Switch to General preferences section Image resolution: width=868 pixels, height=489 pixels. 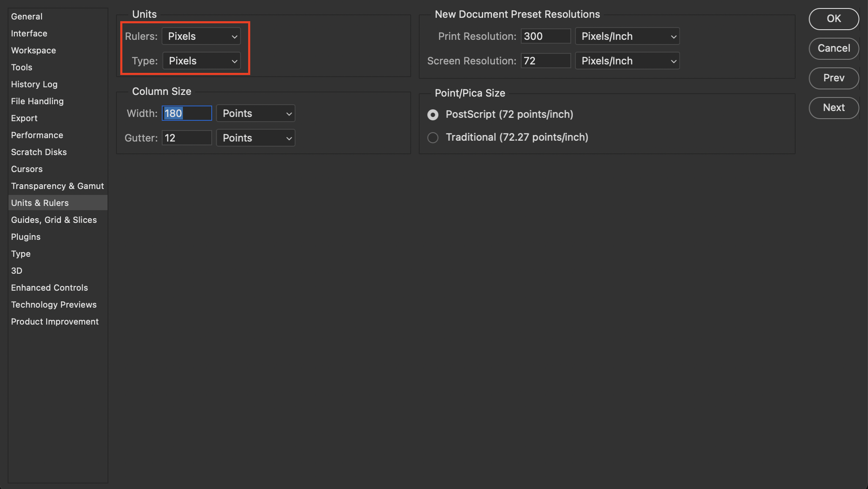(27, 17)
